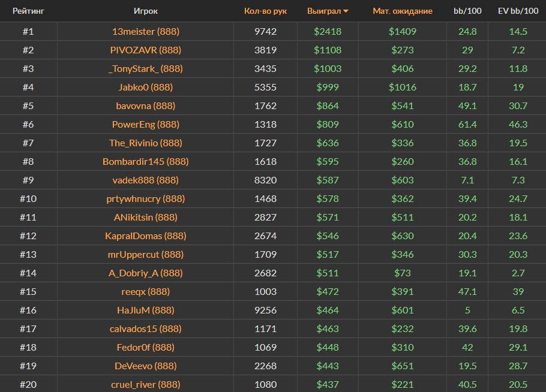Viewport: 546px width, 392px height.
Task: Click the Рейтинг column header
Action: [x=28, y=11]
